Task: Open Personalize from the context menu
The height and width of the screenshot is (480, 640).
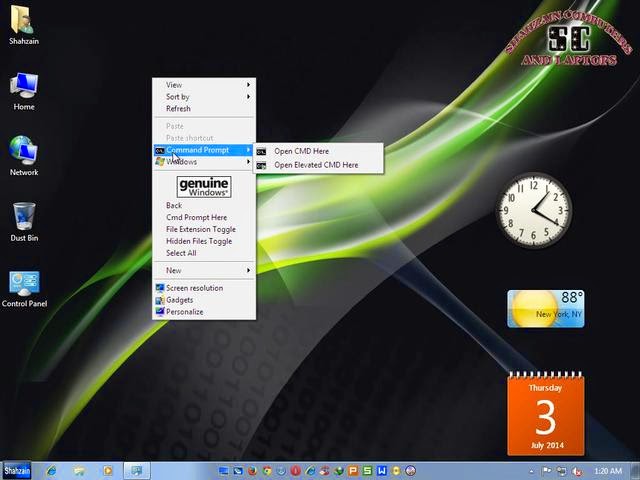Action: [x=204, y=312]
